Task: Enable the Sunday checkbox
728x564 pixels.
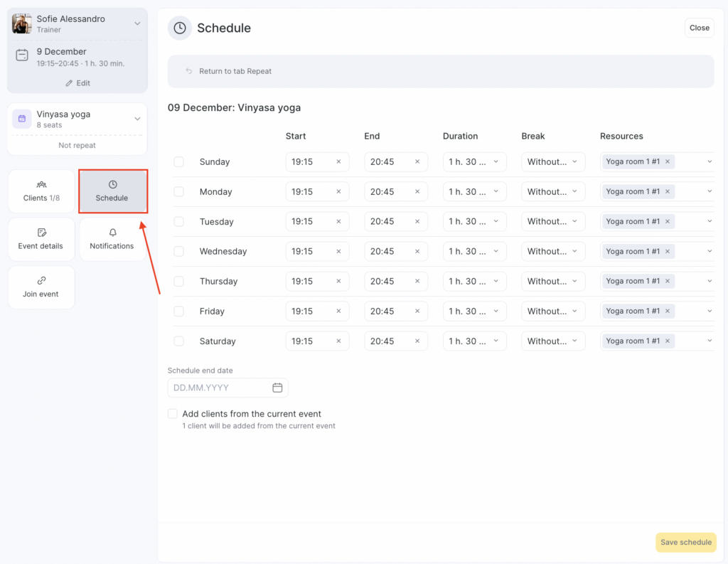Action: tap(179, 162)
